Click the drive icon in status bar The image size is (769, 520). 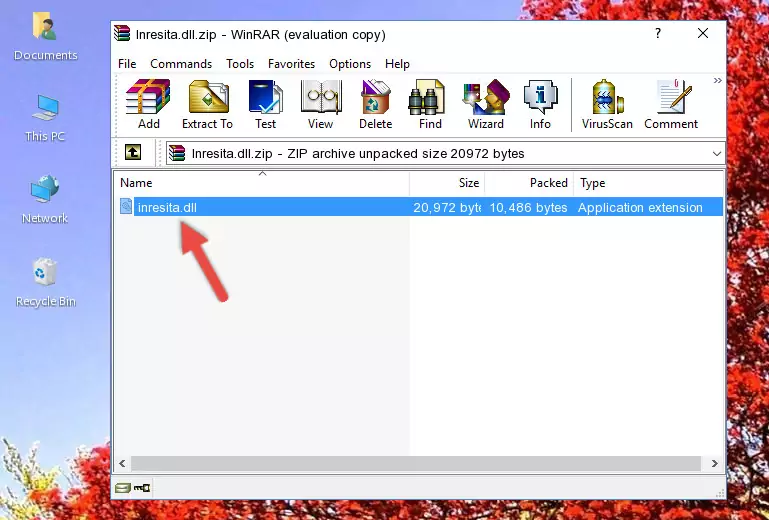coord(123,488)
